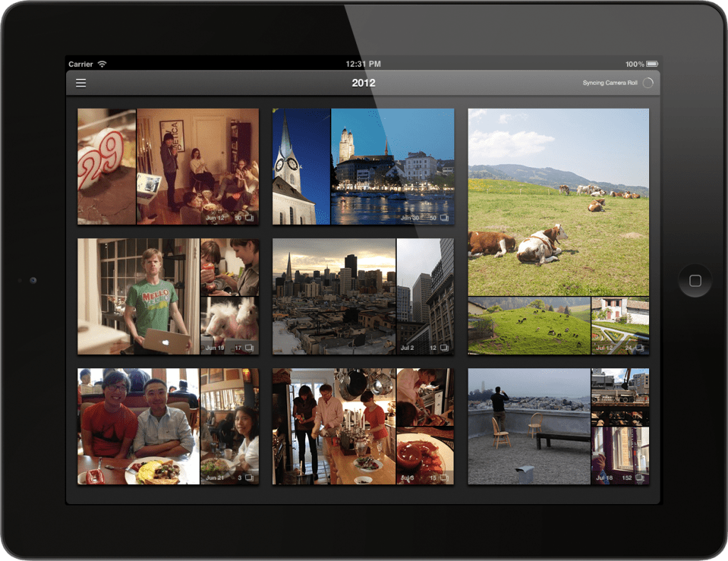The width and height of the screenshot is (728, 561).
Task: Tap the Syncing Camera Roll spinner
Action: pyautogui.click(x=648, y=83)
